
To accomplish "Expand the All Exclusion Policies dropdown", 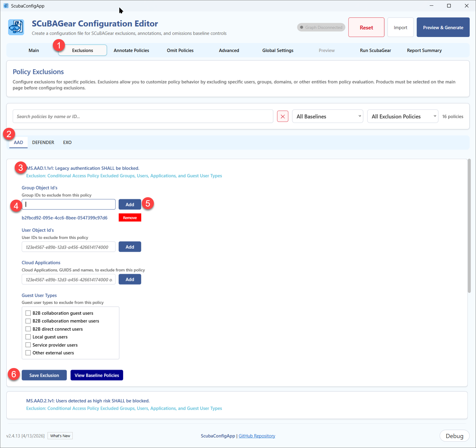I will pyautogui.click(x=403, y=116).
